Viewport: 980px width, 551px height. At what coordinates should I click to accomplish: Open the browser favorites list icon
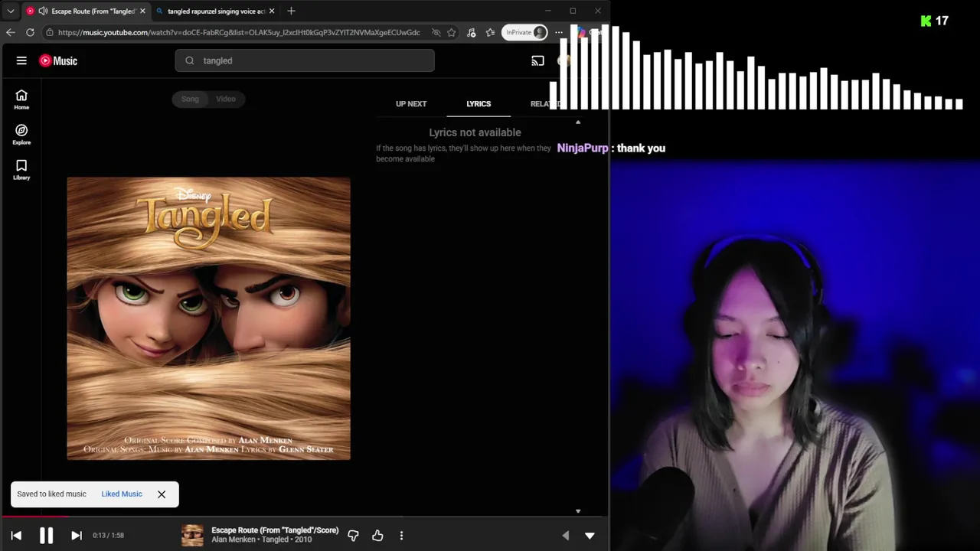[490, 32]
